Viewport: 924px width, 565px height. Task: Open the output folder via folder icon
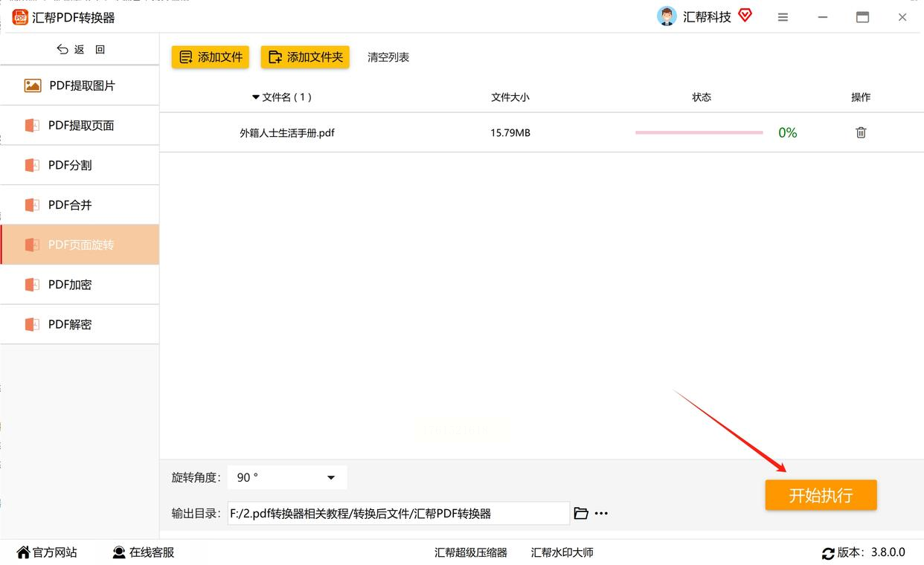[x=581, y=513]
